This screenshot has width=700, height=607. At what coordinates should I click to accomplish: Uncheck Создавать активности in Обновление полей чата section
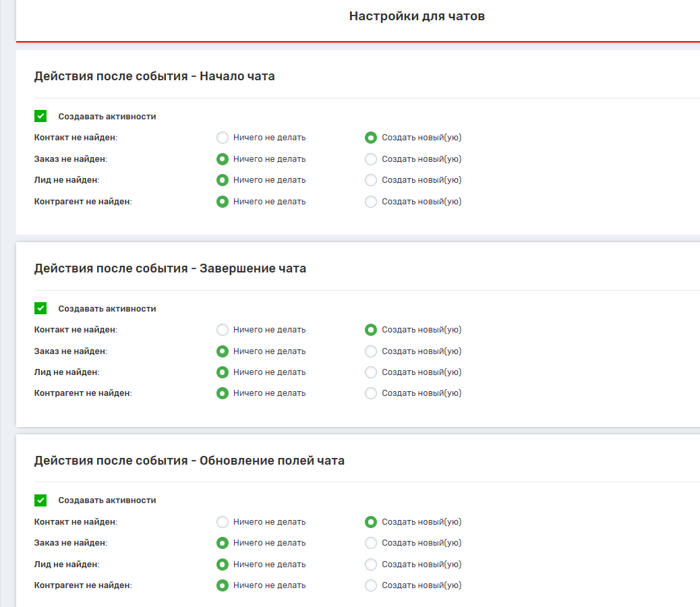pyautogui.click(x=40, y=500)
